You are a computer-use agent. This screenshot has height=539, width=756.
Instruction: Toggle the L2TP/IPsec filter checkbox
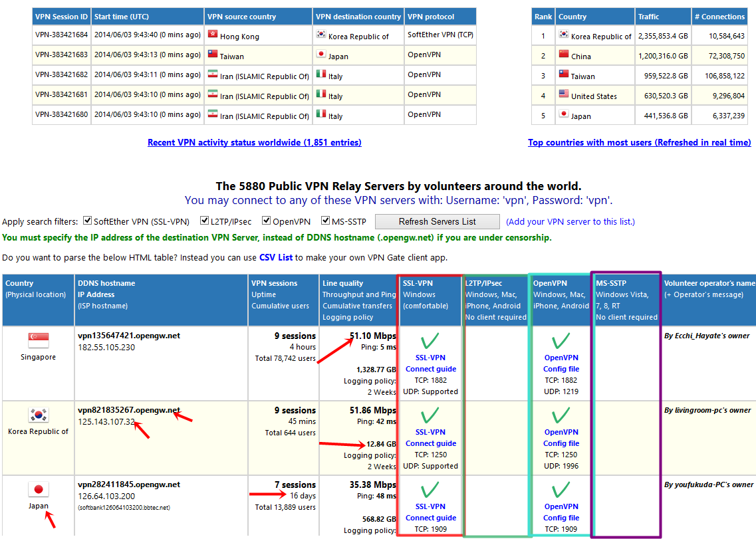(x=204, y=221)
